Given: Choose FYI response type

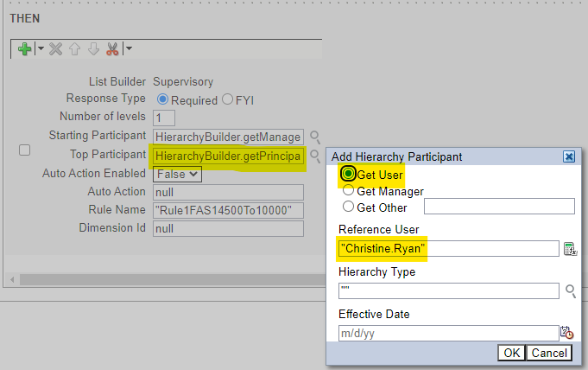Looking at the screenshot, I should coord(227,99).
